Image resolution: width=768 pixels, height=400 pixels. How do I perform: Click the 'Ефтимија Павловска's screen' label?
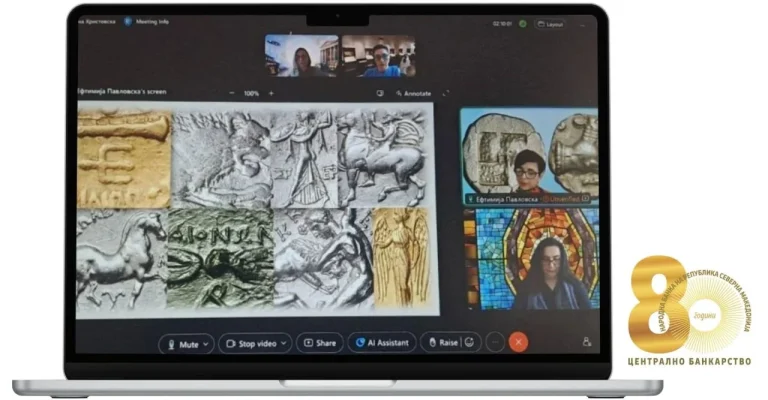(122, 92)
